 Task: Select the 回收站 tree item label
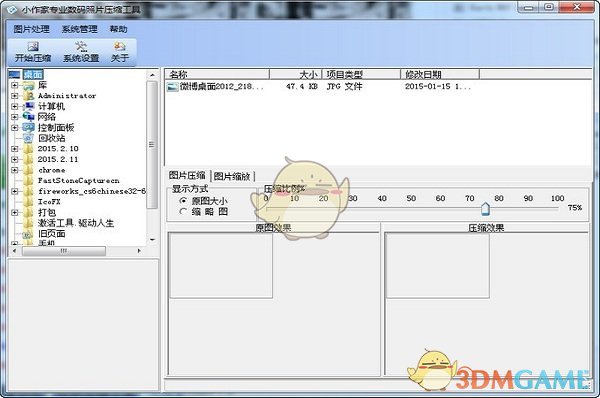(51, 138)
